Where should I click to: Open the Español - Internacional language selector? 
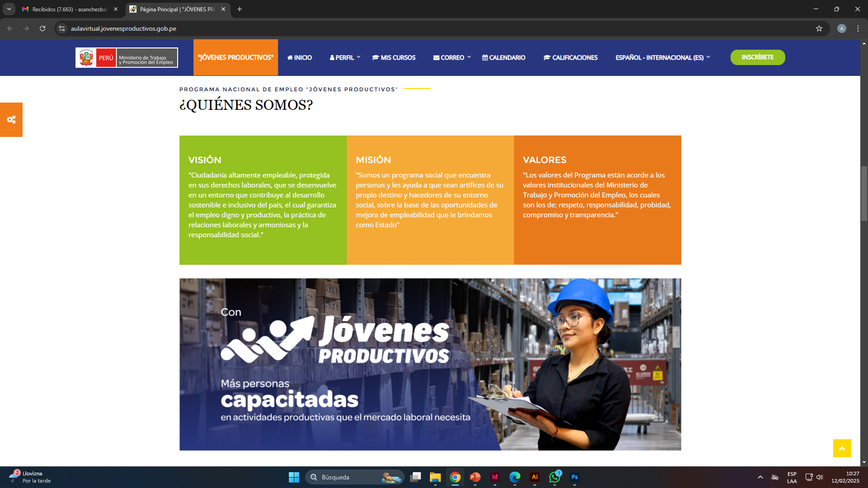coord(663,57)
